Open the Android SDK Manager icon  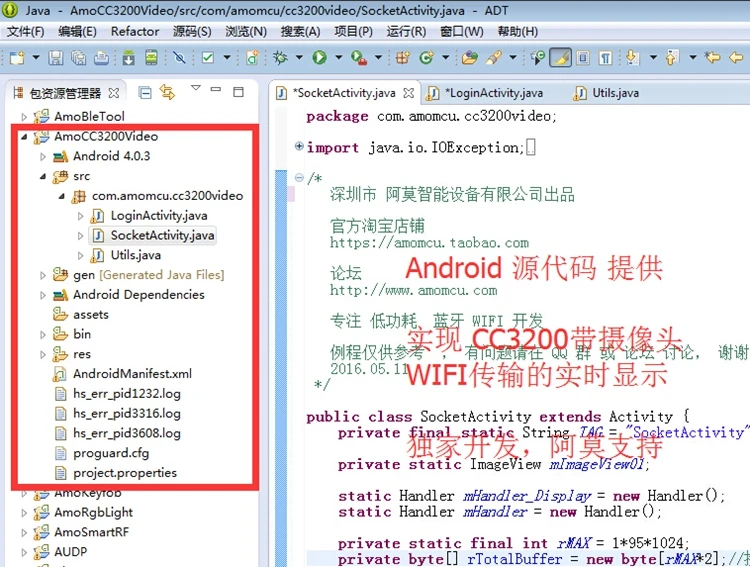tap(128, 58)
